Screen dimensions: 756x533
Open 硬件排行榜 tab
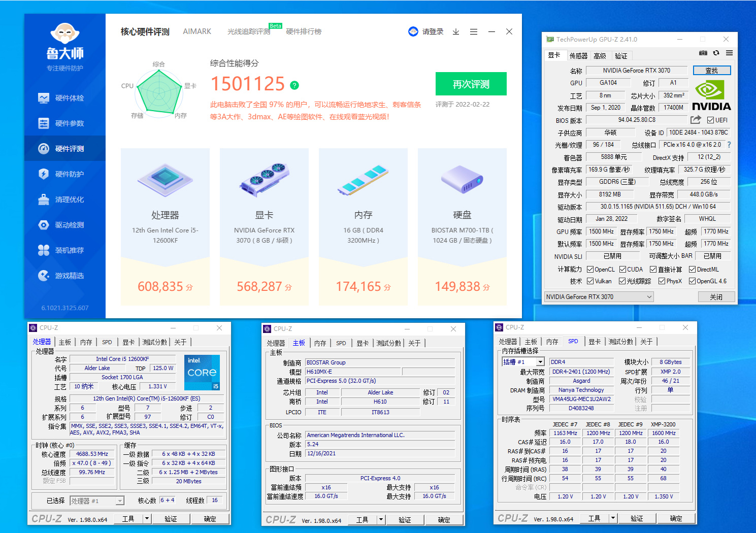pyautogui.click(x=304, y=31)
